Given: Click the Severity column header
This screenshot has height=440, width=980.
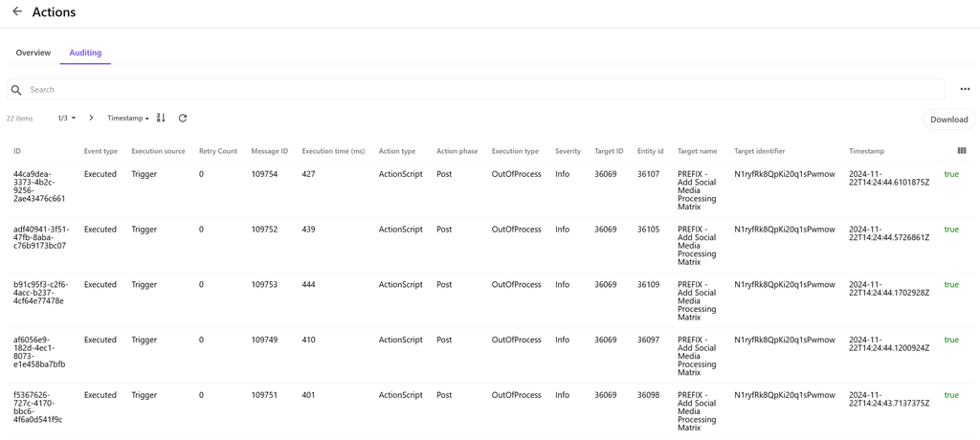Looking at the screenshot, I should click(x=568, y=151).
